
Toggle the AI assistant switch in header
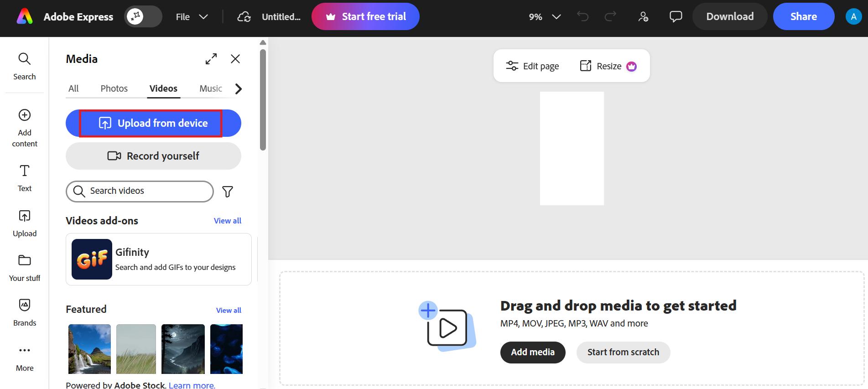(143, 17)
